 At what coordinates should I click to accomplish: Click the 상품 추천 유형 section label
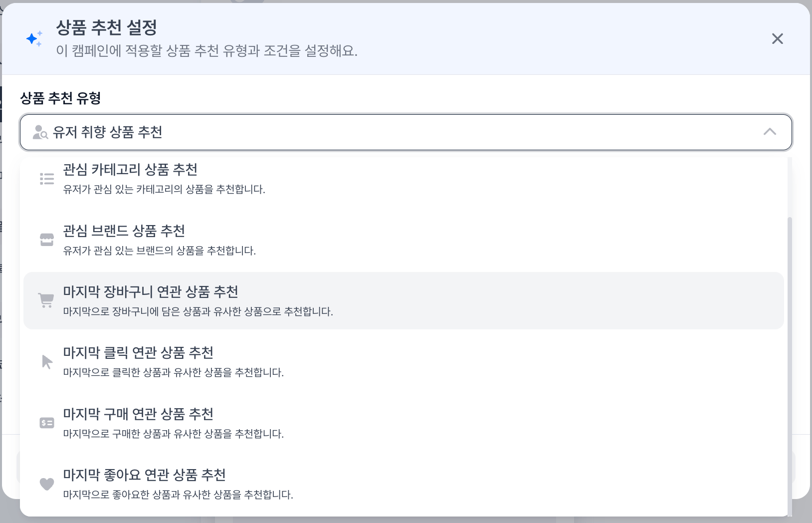coord(60,98)
